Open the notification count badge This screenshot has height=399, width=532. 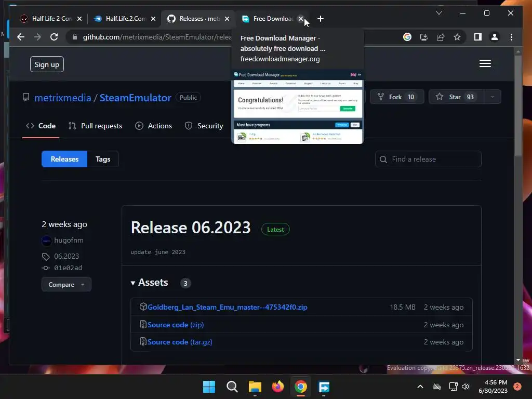pos(517,386)
